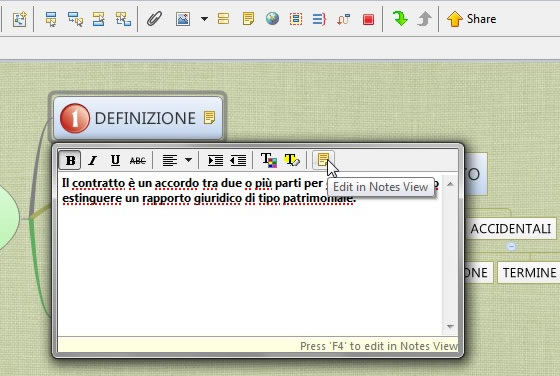This screenshot has height=376, width=560.
Task: Add a label with the yellow label icon
Action: coord(223,19)
